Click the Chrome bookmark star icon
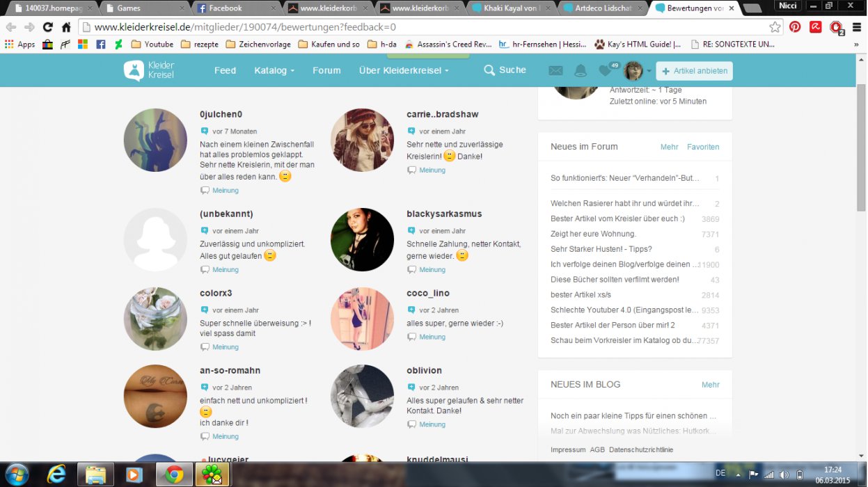Image resolution: width=868 pixels, height=487 pixels. tap(775, 27)
